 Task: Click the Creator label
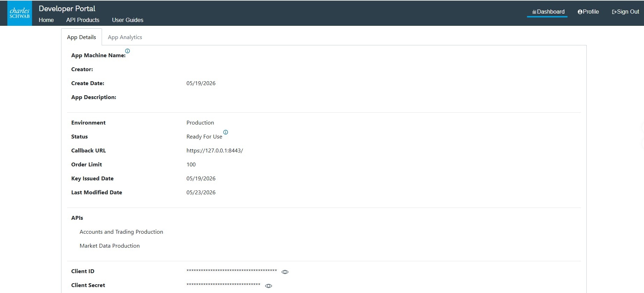point(82,69)
